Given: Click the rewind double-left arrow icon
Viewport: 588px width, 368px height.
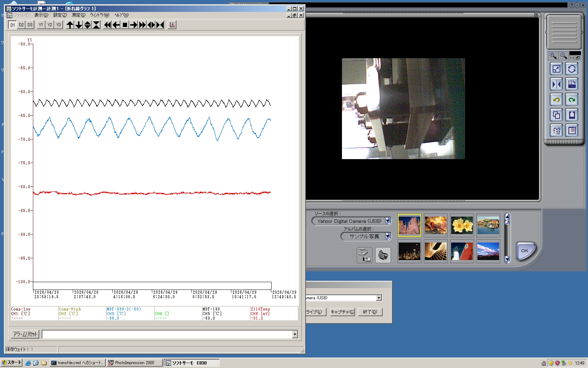Looking at the screenshot, I should click(x=107, y=25).
